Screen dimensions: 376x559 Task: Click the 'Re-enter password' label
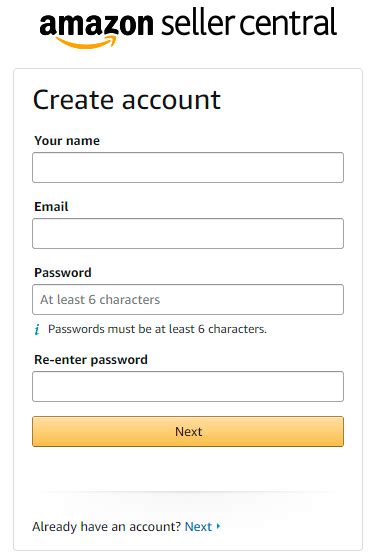coord(91,360)
